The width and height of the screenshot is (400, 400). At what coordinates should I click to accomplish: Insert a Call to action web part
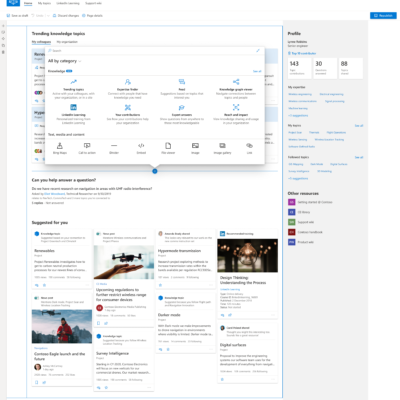[87, 148]
